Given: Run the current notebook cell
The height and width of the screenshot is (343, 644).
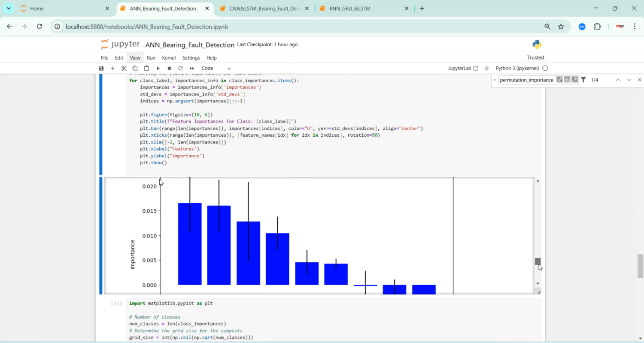Looking at the screenshot, I should [158, 68].
